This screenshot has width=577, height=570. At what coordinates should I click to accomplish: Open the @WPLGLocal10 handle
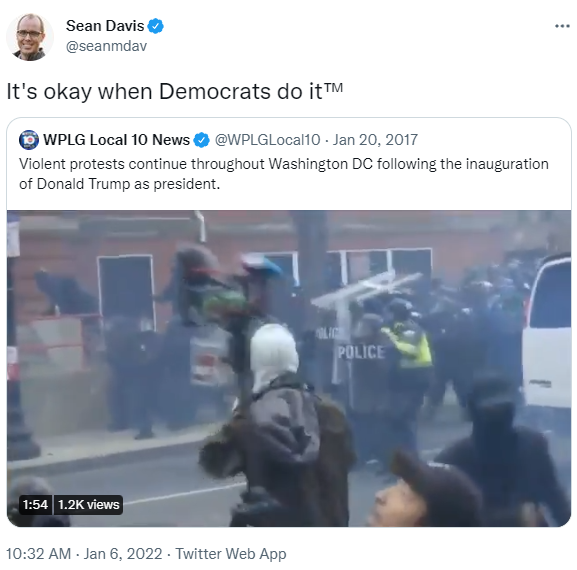tap(268, 140)
